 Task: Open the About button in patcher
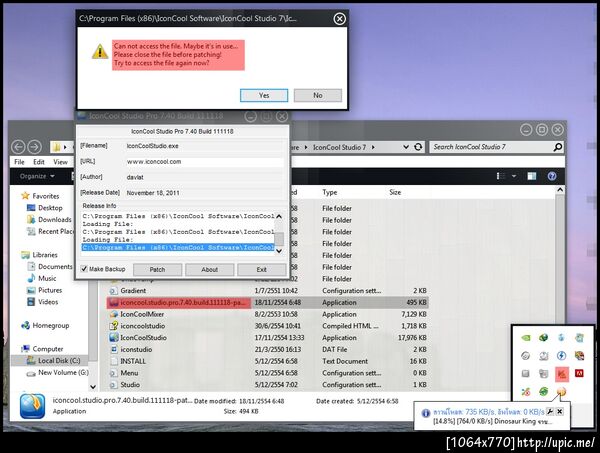[x=209, y=269]
